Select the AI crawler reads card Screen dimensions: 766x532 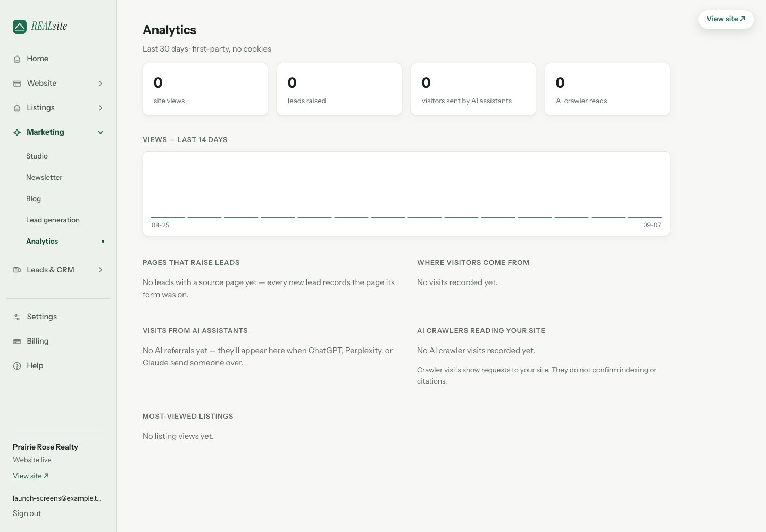tap(607, 89)
